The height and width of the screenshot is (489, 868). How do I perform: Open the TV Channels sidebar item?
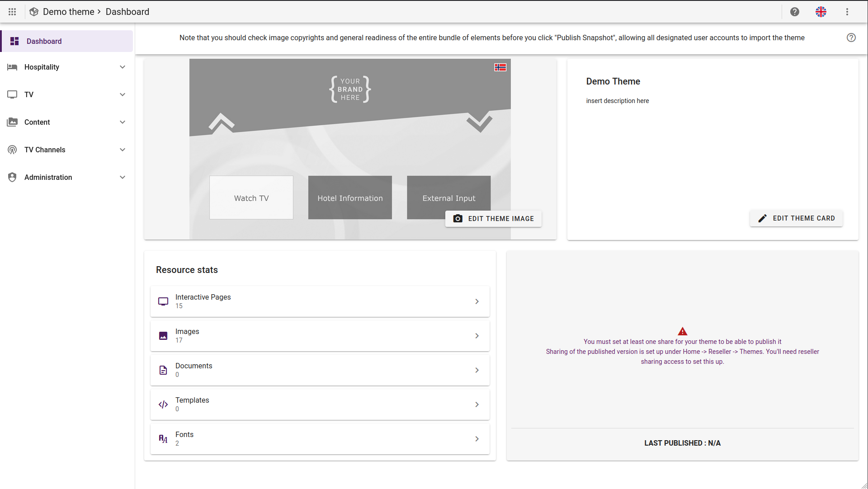45,150
